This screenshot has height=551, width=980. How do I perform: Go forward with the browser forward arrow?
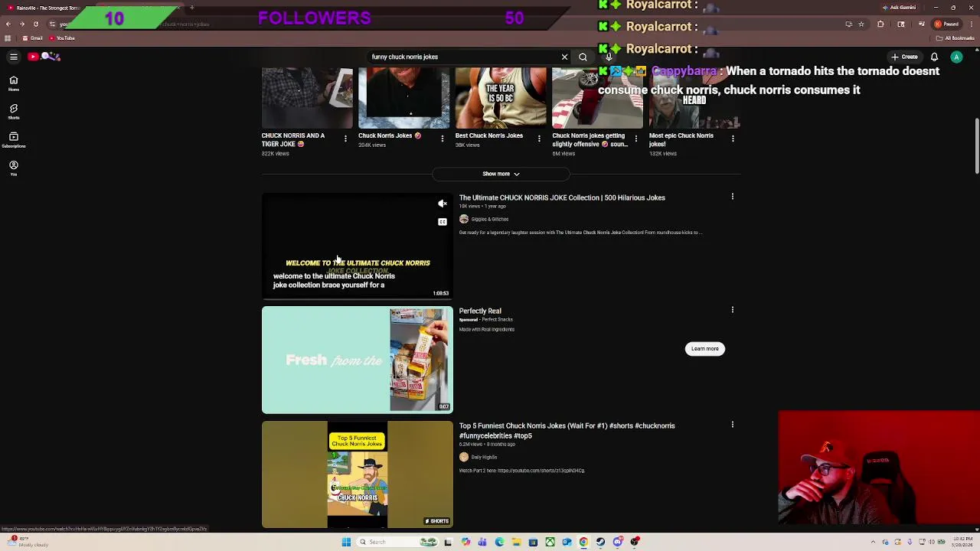pyautogui.click(x=21, y=24)
